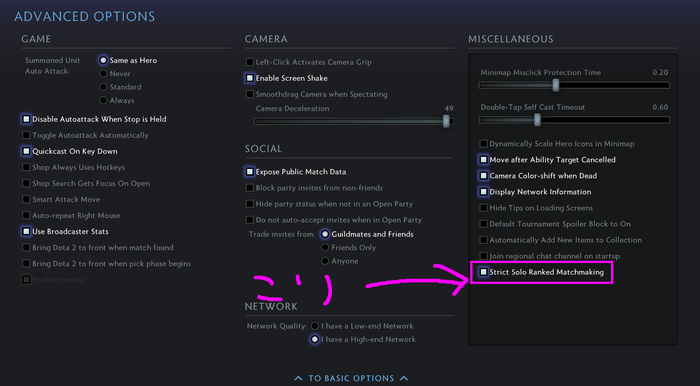This screenshot has height=386, width=700.
Task: Toggle Enable Screen Shake checkbox
Action: point(250,78)
